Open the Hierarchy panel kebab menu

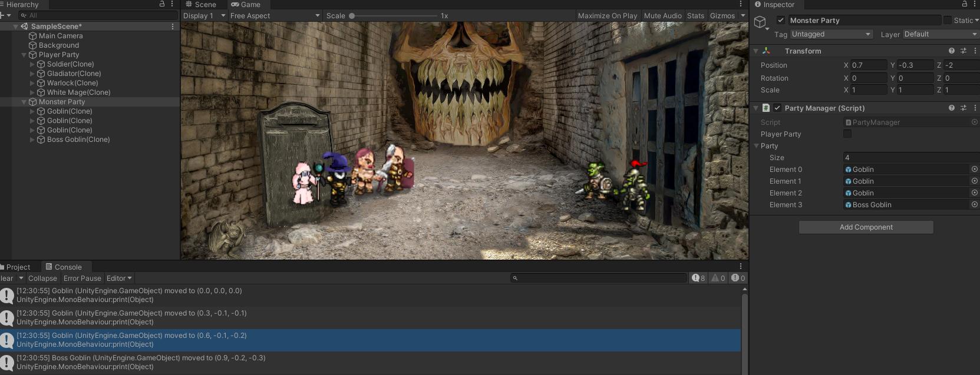[173, 4]
